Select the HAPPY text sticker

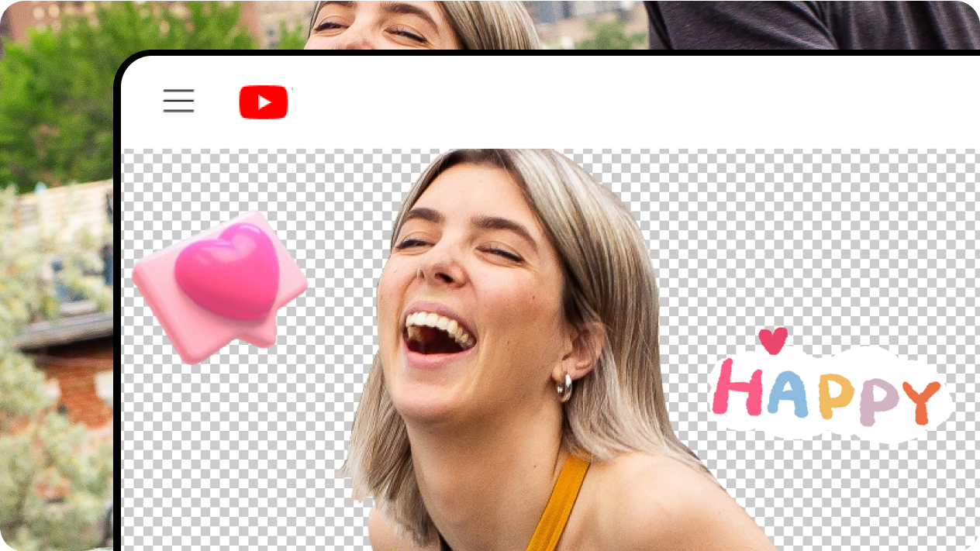click(x=830, y=385)
